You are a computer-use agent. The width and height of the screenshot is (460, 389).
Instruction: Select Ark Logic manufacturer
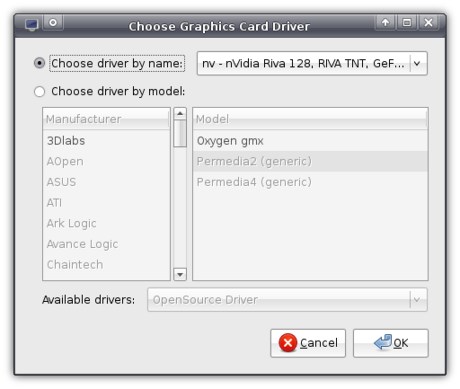[x=107, y=223]
